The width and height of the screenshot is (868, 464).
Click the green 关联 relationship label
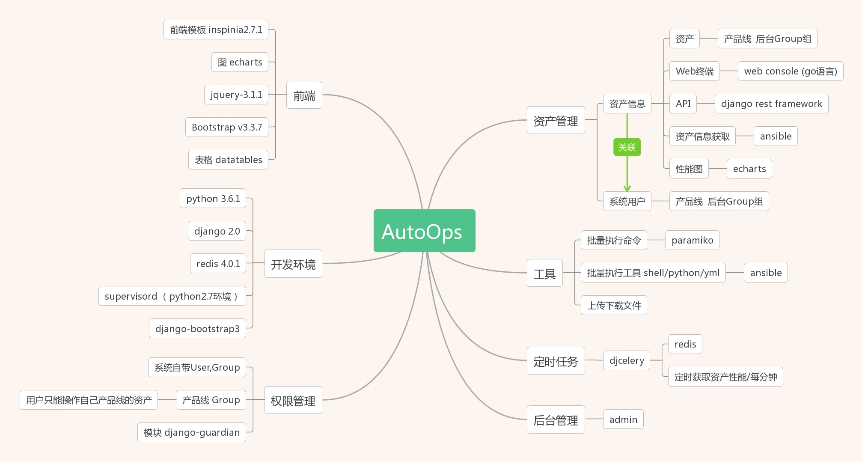[x=627, y=147]
